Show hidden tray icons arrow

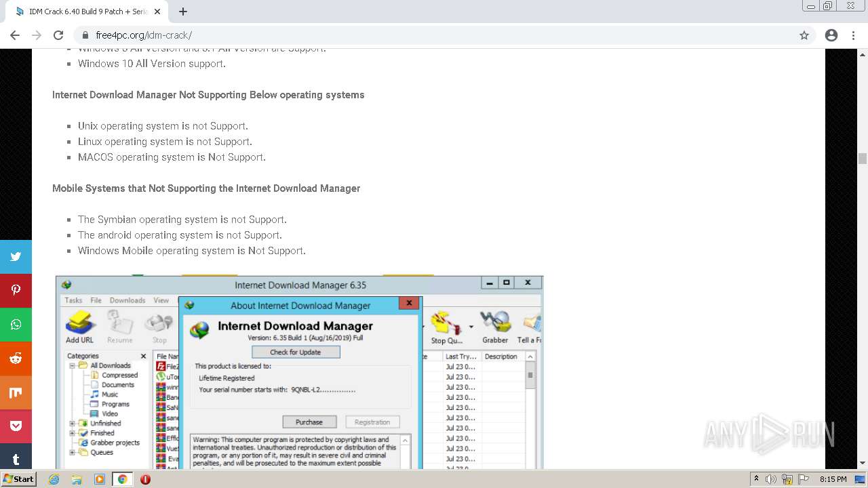(756, 479)
